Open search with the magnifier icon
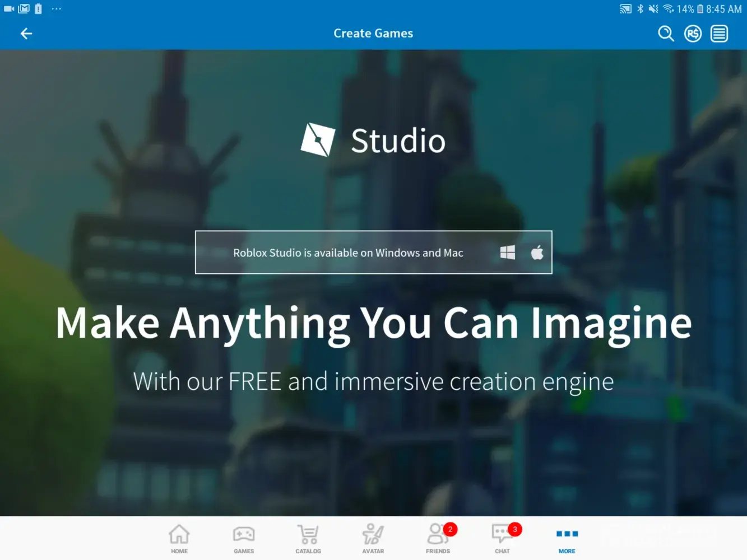 coord(665,34)
